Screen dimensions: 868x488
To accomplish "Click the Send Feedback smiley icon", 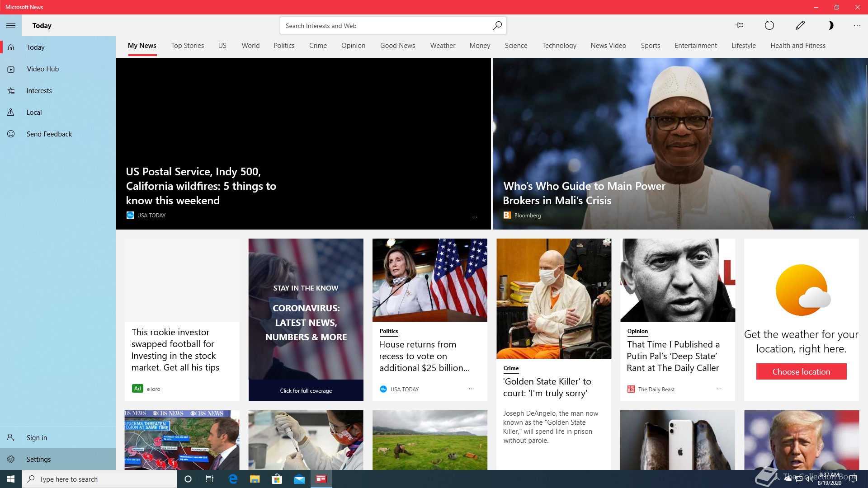I will 11,134.
